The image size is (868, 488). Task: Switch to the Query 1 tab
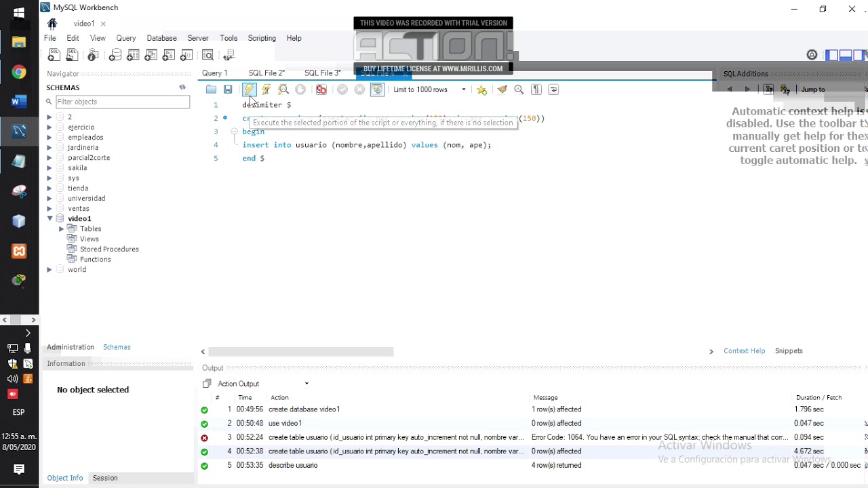click(215, 73)
